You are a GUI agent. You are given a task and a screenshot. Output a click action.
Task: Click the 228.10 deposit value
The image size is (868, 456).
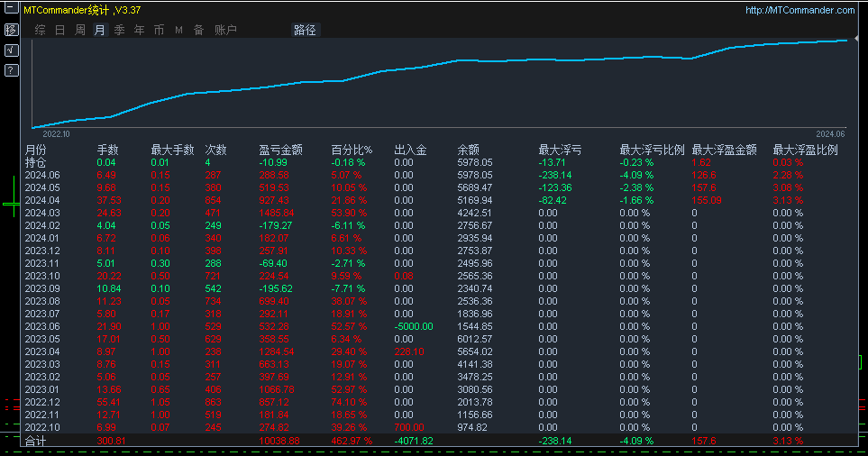pos(409,352)
